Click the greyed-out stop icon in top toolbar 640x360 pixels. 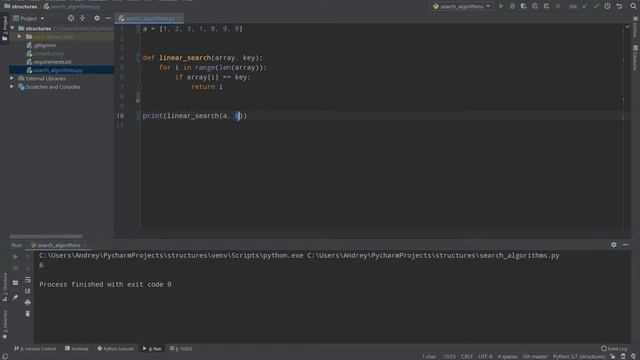point(558,7)
